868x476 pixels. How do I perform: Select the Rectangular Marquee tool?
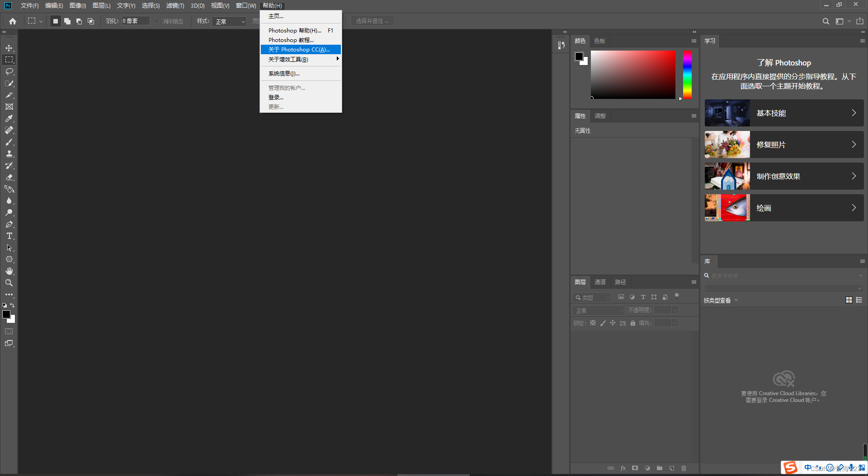pyautogui.click(x=9, y=60)
